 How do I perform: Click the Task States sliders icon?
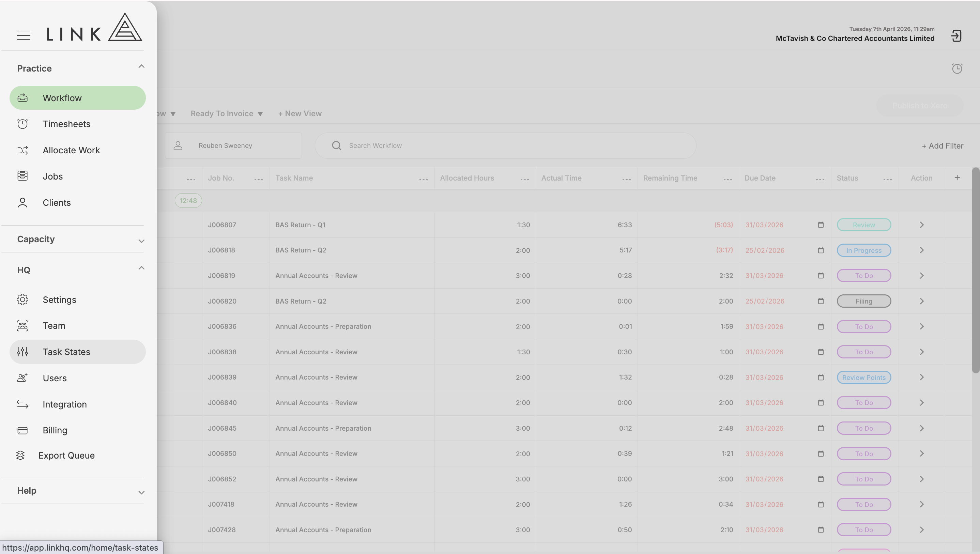(x=22, y=352)
